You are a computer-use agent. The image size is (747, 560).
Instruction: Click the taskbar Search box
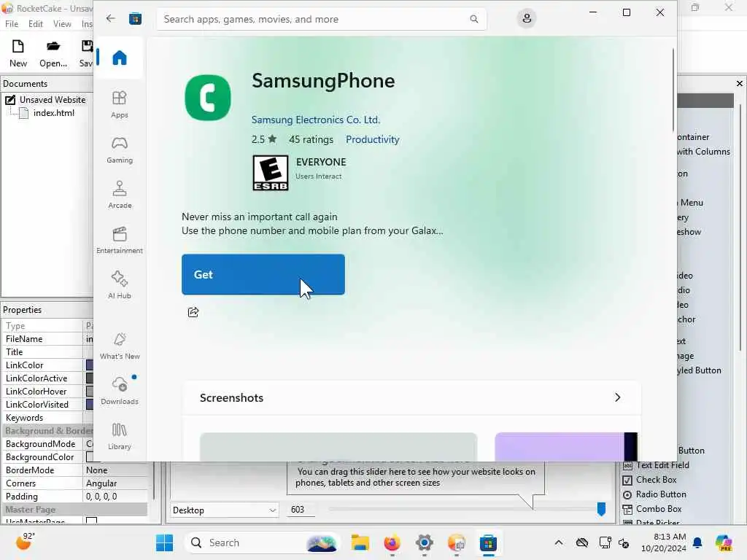[x=262, y=542]
